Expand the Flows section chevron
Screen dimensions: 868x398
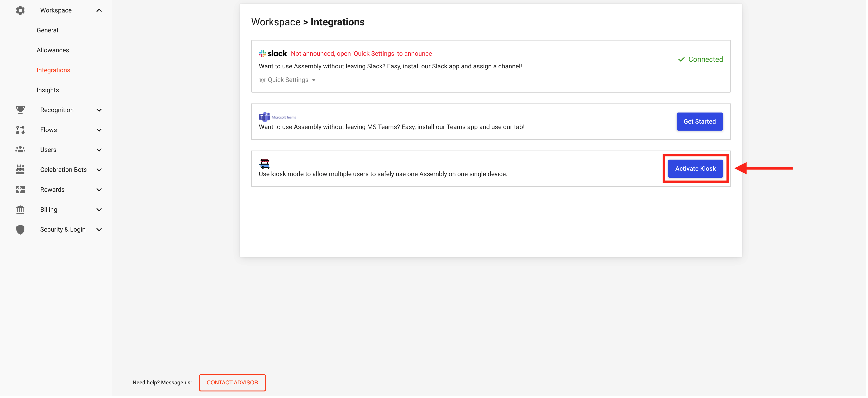click(x=99, y=130)
